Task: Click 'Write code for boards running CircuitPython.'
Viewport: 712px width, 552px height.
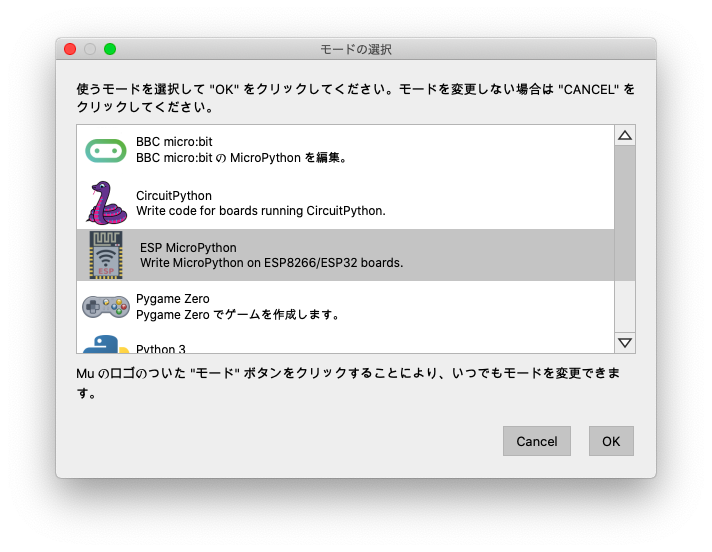Action: coord(261,211)
